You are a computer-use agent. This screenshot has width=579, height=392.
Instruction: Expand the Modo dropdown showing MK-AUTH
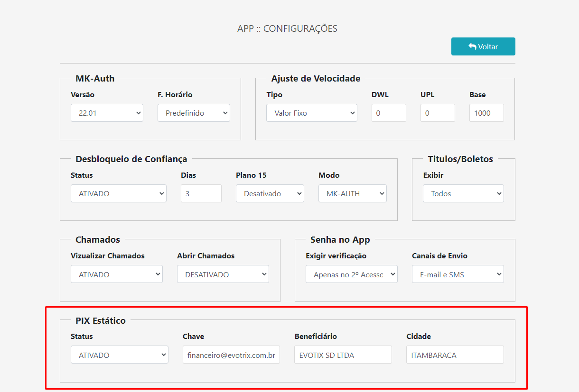pos(352,193)
